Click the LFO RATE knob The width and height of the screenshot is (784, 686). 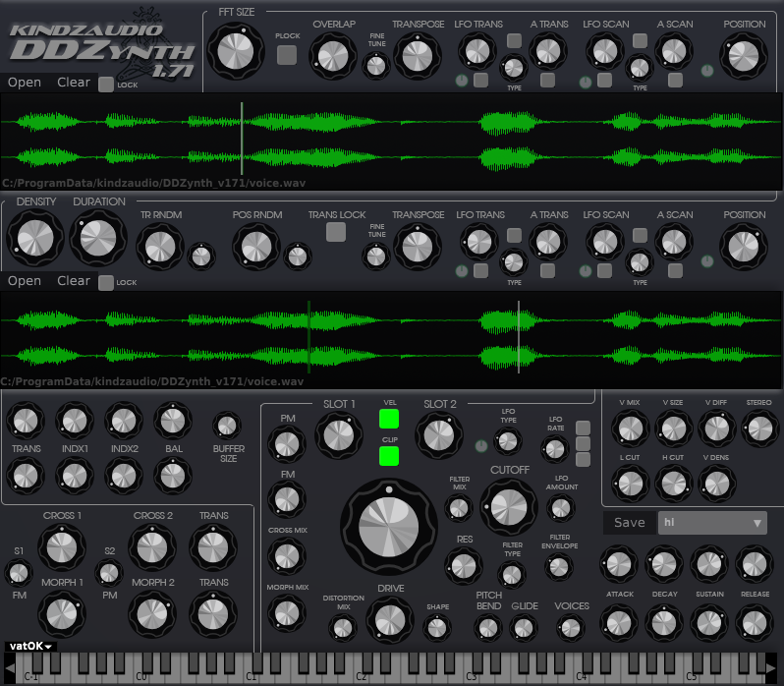(x=555, y=449)
